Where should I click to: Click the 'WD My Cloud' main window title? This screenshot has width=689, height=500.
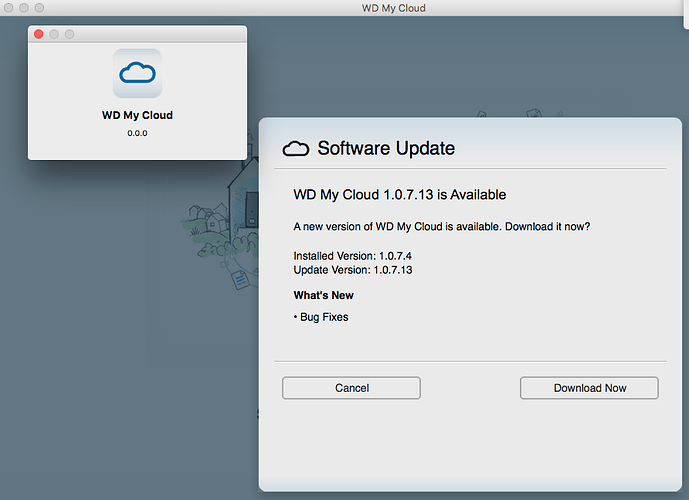click(393, 8)
